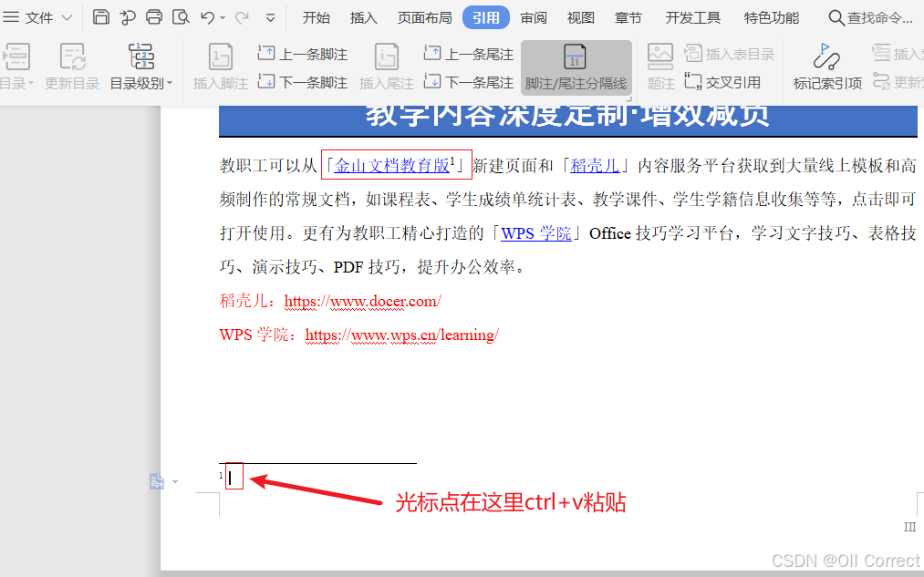This screenshot has width=924, height=577.
Task: Click the export/output icon next to Save
Action: [128, 17]
